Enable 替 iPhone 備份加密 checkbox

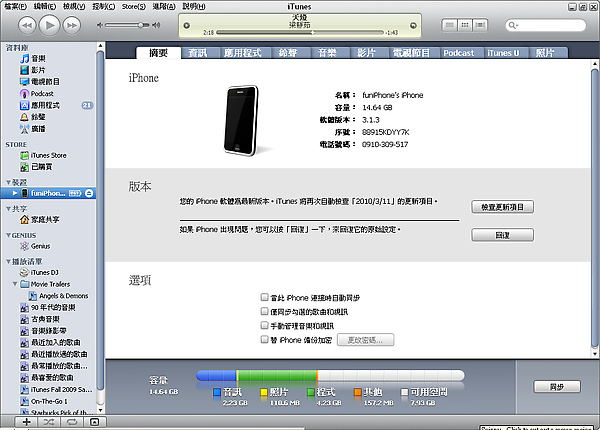(x=264, y=339)
